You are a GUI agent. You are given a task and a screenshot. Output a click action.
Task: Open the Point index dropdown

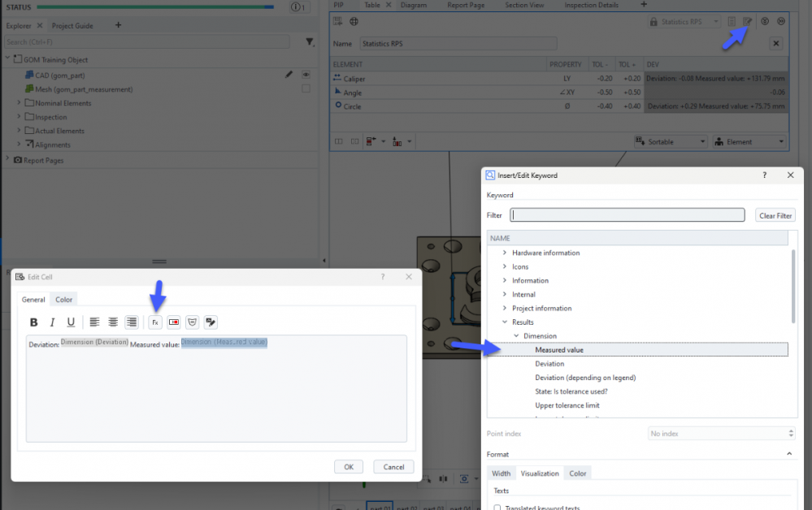click(x=721, y=434)
